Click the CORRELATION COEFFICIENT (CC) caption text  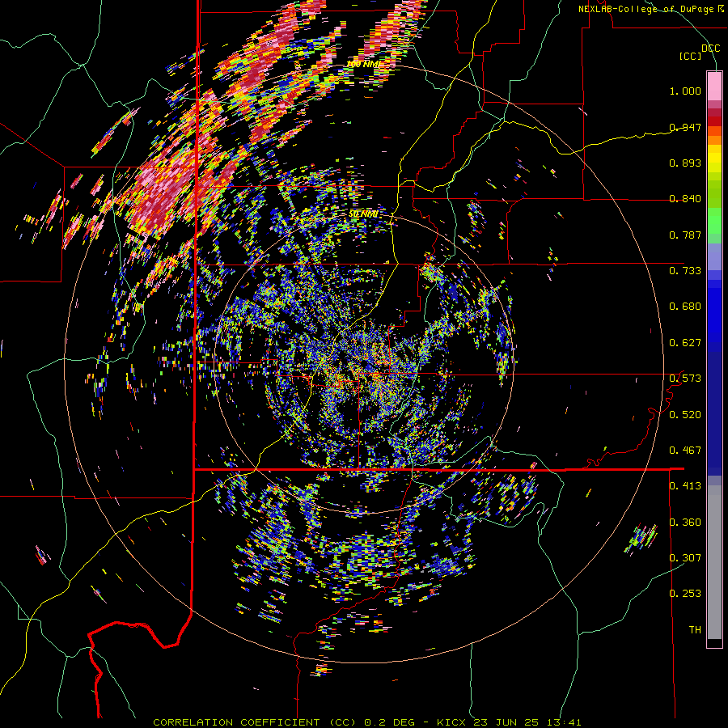pos(255,722)
